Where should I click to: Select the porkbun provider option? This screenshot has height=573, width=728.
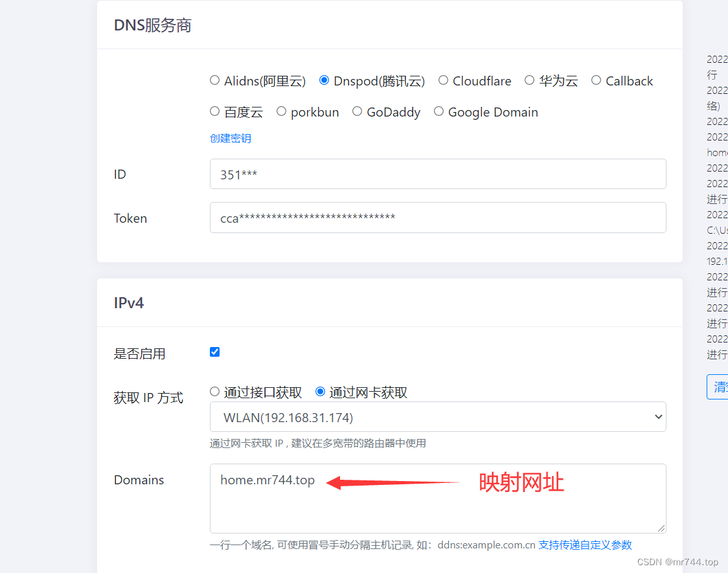point(281,111)
